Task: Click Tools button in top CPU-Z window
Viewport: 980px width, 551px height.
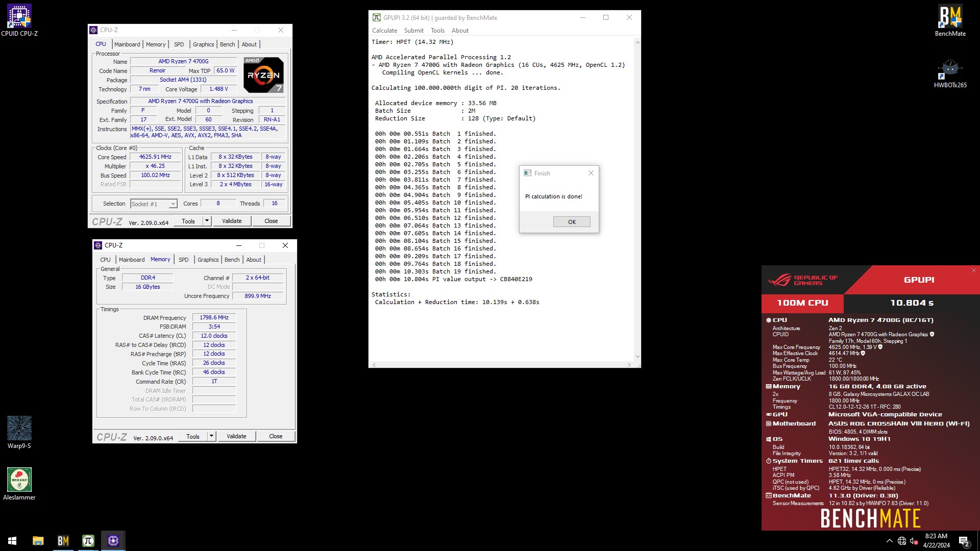Action: (x=188, y=221)
